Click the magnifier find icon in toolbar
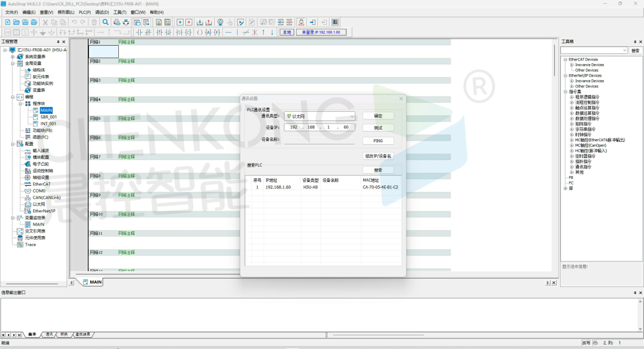This screenshot has height=349, width=644. 105,22
